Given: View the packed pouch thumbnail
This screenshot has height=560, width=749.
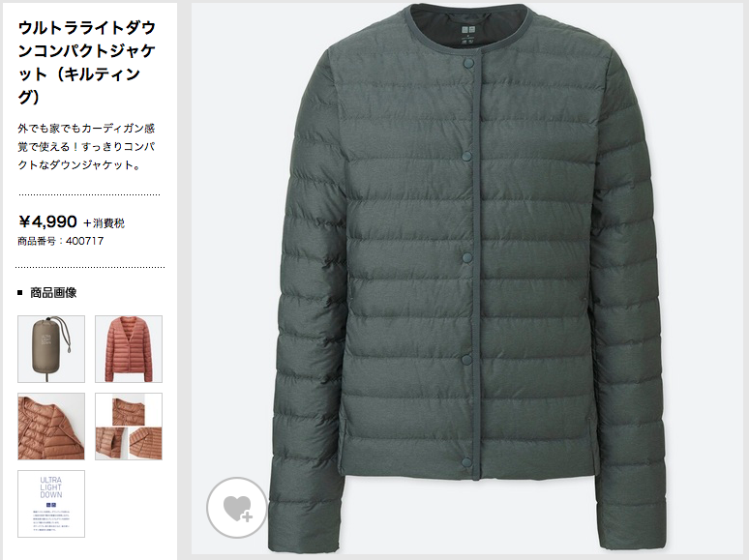Looking at the screenshot, I should coord(51,349).
